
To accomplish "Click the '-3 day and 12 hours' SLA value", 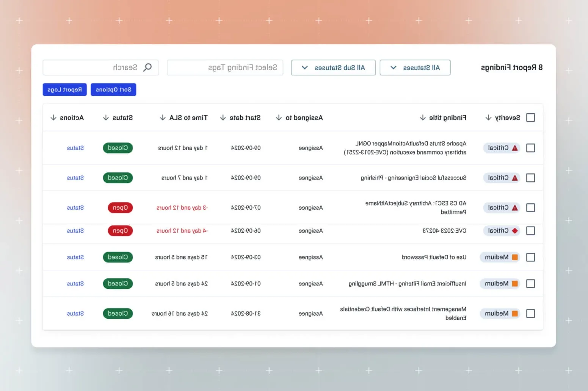I will (182, 208).
